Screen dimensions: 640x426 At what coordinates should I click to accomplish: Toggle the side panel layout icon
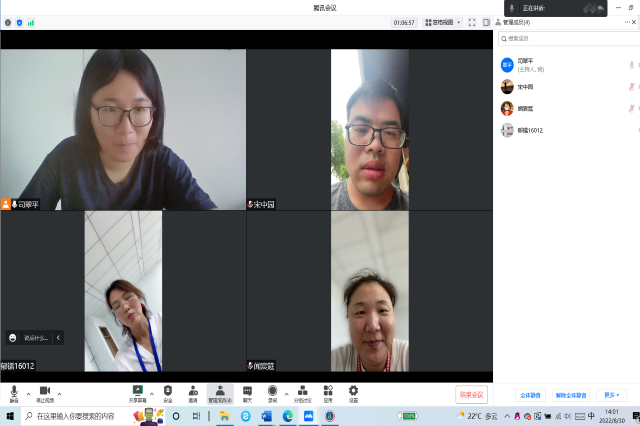(486, 22)
